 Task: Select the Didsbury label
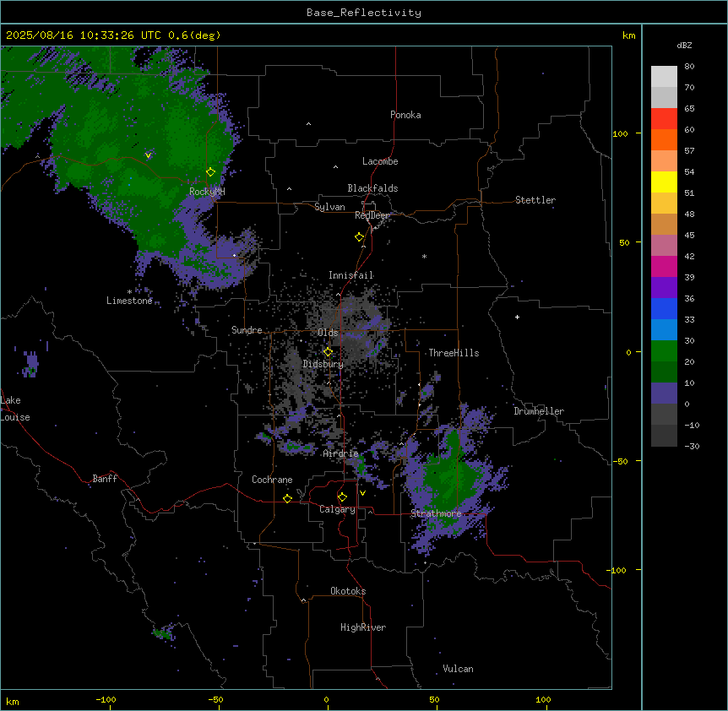point(323,364)
